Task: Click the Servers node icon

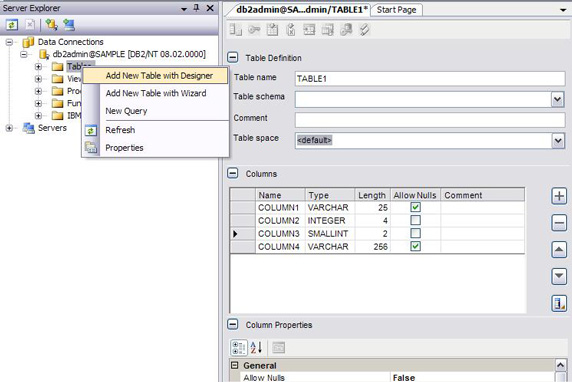Action: pos(28,128)
